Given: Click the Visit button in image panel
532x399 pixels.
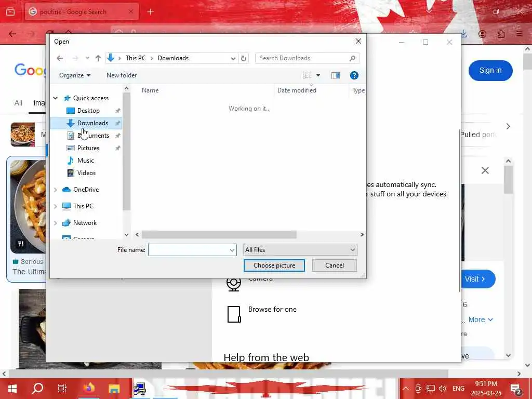Looking at the screenshot, I should click(x=477, y=279).
